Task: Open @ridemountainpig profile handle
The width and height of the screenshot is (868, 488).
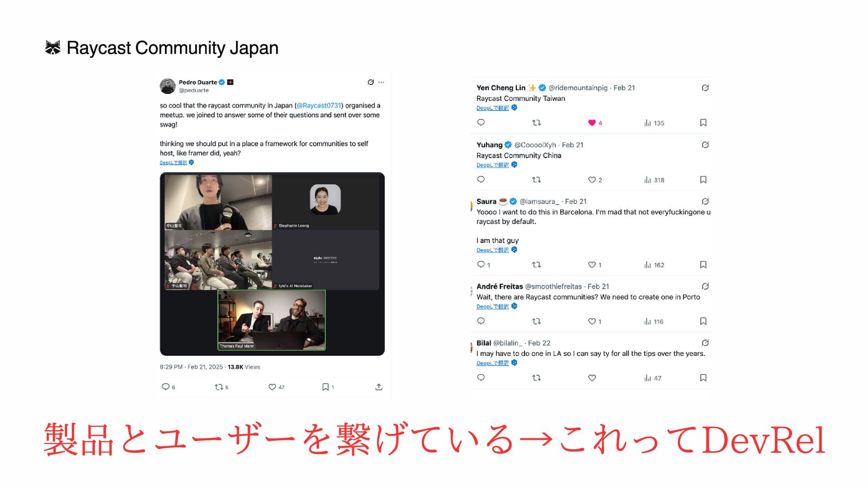Action: click(x=578, y=88)
